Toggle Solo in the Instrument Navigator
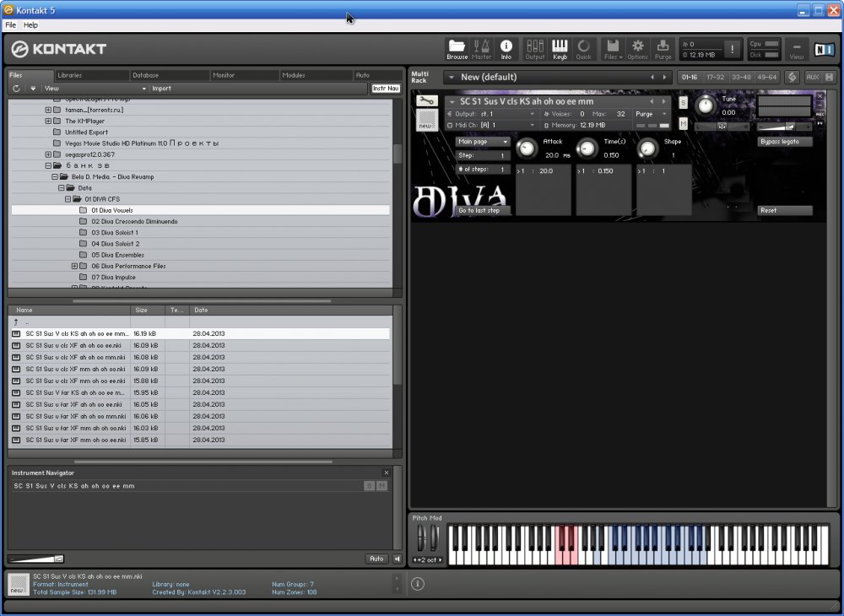The image size is (844, 616). pyautogui.click(x=370, y=486)
